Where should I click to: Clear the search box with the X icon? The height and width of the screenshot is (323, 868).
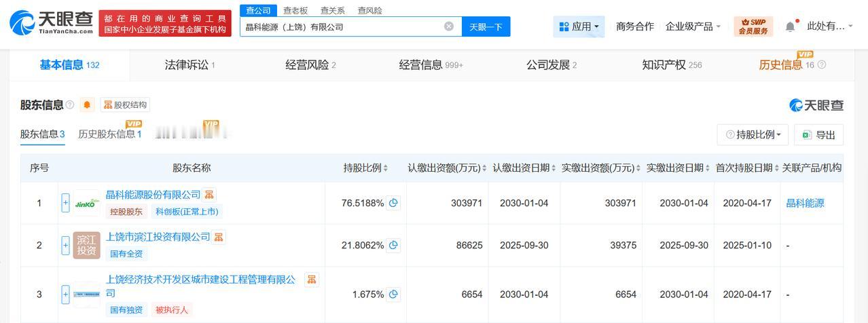click(x=449, y=26)
